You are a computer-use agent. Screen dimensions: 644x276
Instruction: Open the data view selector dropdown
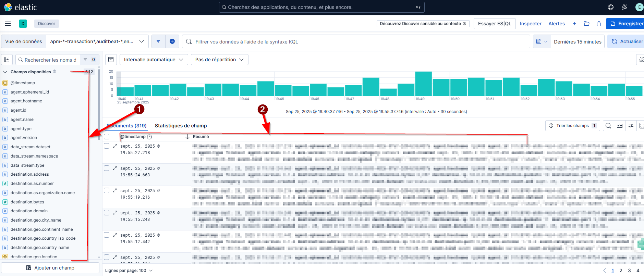97,41
